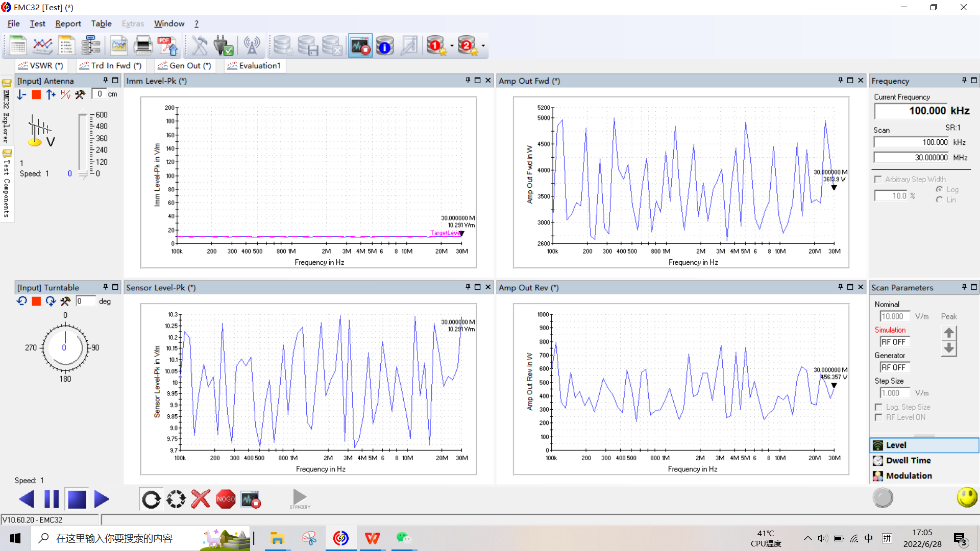Open Test Components side tab

tap(7, 184)
